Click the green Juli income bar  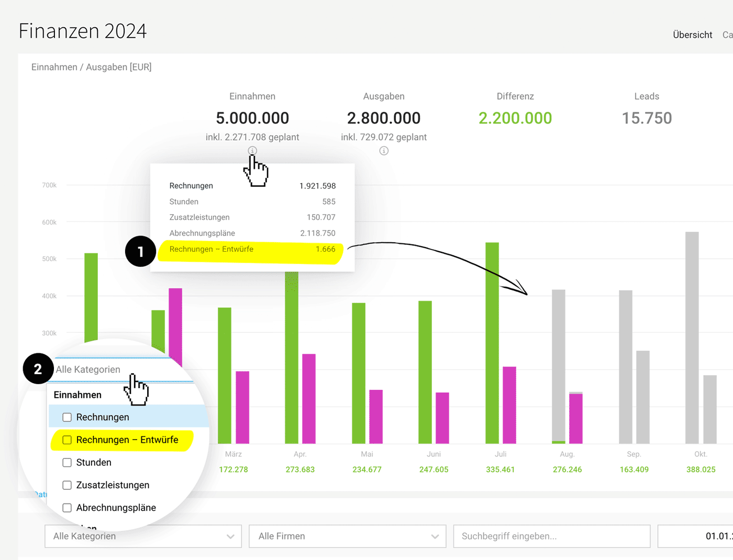(x=492, y=343)
